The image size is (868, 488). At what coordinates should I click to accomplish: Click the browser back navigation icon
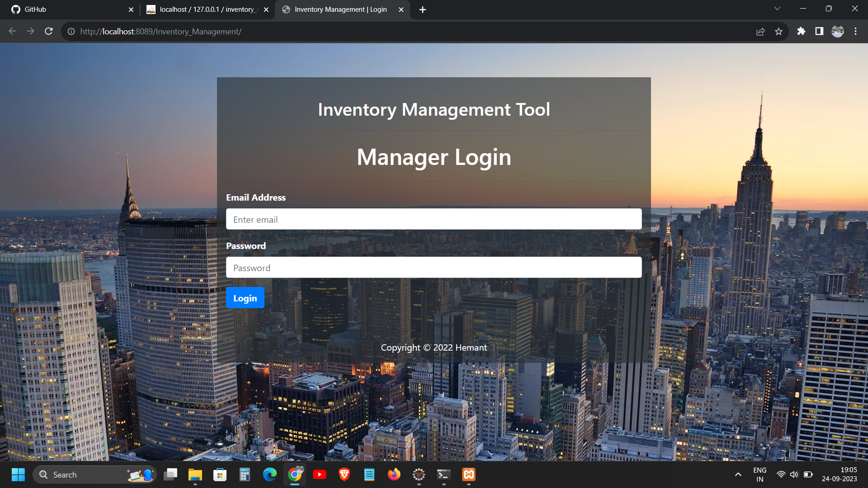pyautogui.click(x=11, y=31)
